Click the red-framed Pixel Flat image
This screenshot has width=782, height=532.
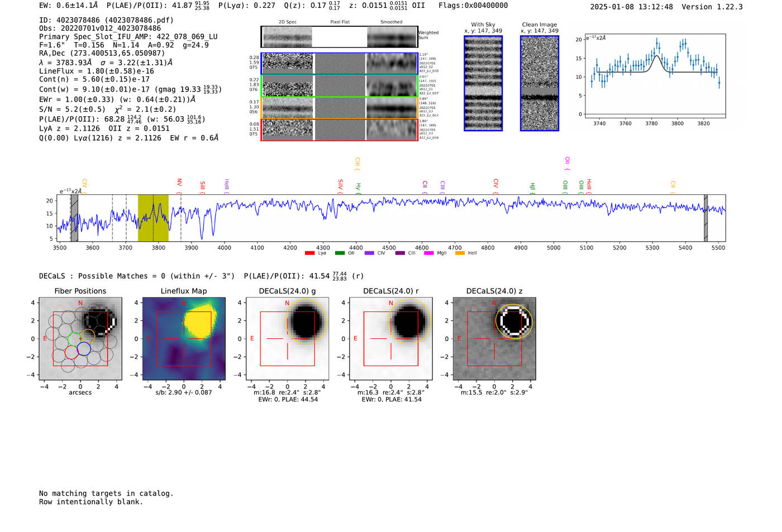click(340, 130)
